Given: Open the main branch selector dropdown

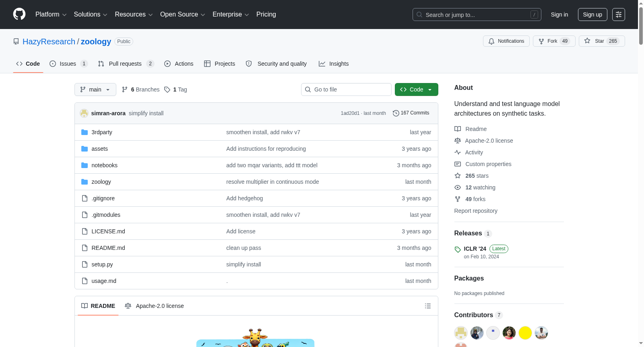Looking at the screenshot, I should 95,89.
